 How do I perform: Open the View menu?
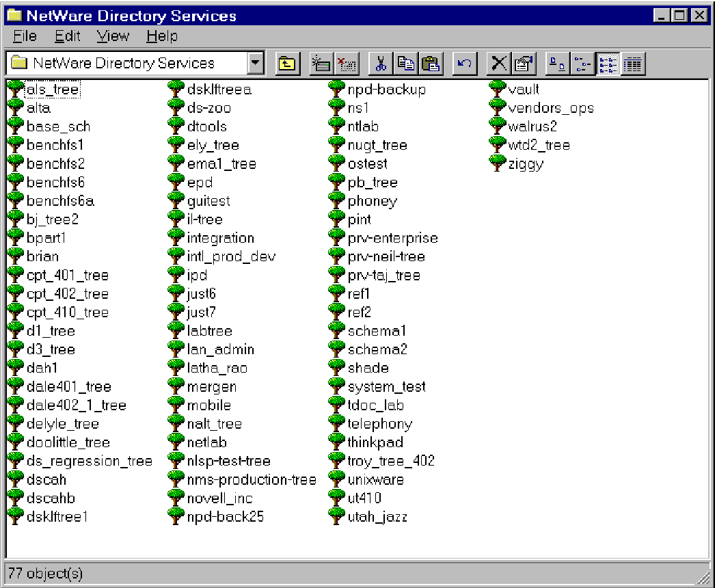[x=113, y=36]
